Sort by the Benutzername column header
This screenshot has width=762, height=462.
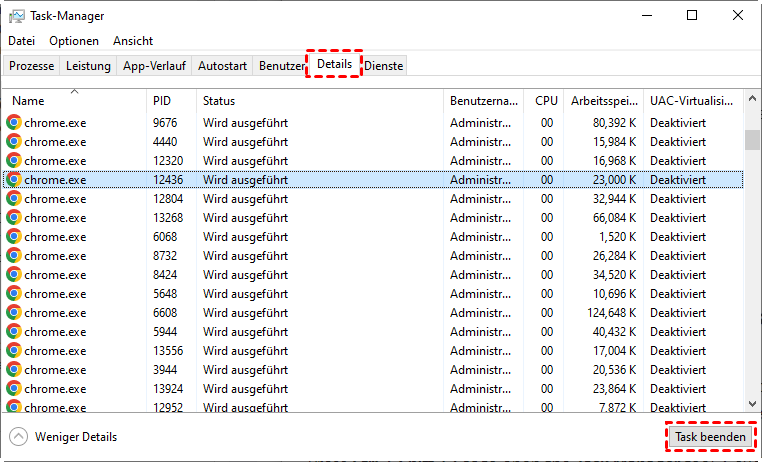pyautogui.click(x=484, y=101)
